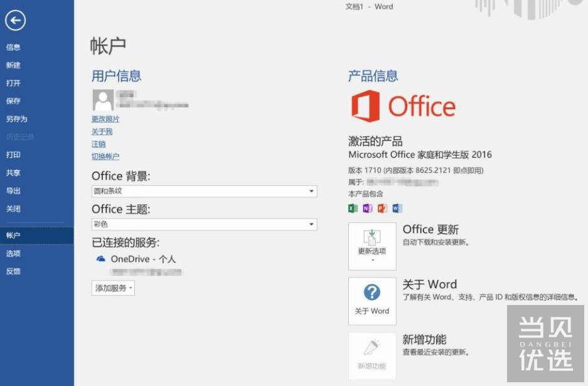This screenshot has height=386, width=588.
Task: Click the 用户信息 heading
Action: (116, 76)
